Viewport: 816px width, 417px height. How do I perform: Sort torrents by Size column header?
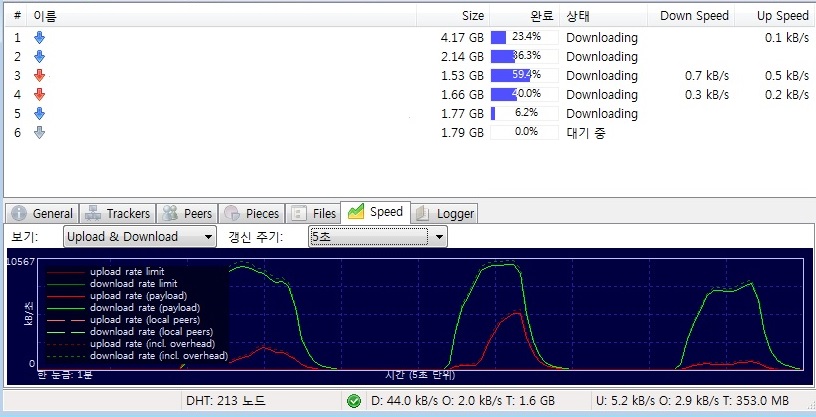(453, 16)
